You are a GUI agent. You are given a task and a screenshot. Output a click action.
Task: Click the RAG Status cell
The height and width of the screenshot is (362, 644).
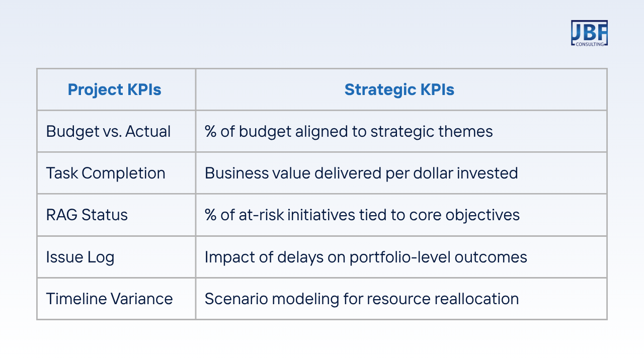coord(116,215)
